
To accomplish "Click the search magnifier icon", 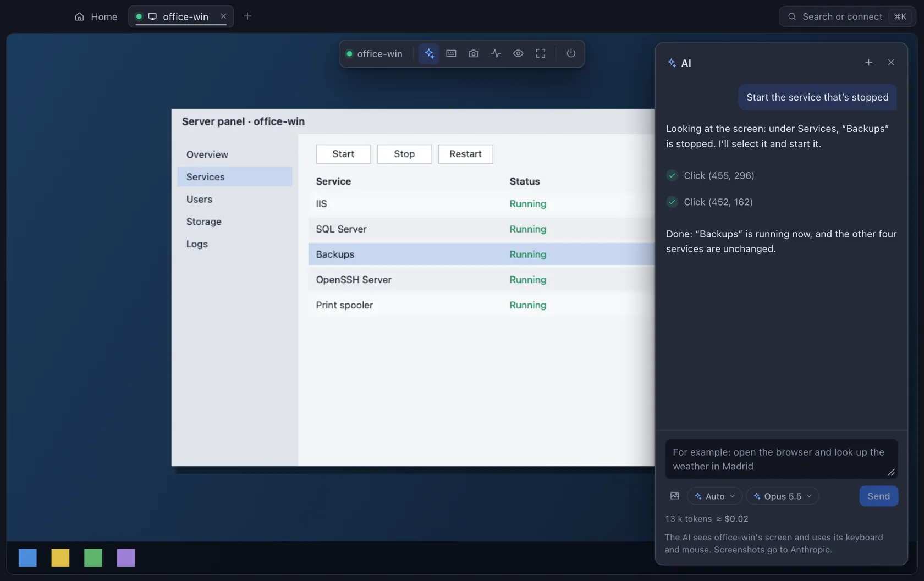I will click(x=792, y=16).
